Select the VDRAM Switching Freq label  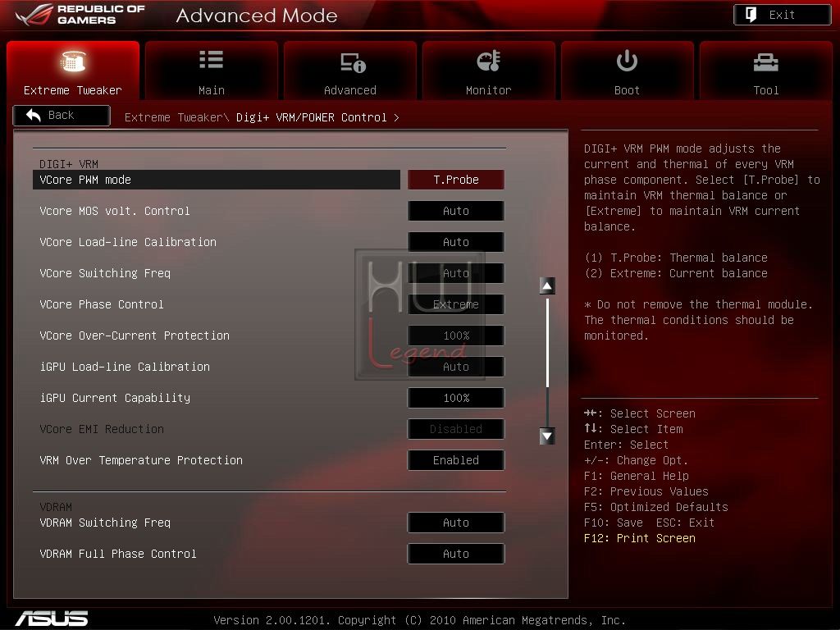click(105, 523)
